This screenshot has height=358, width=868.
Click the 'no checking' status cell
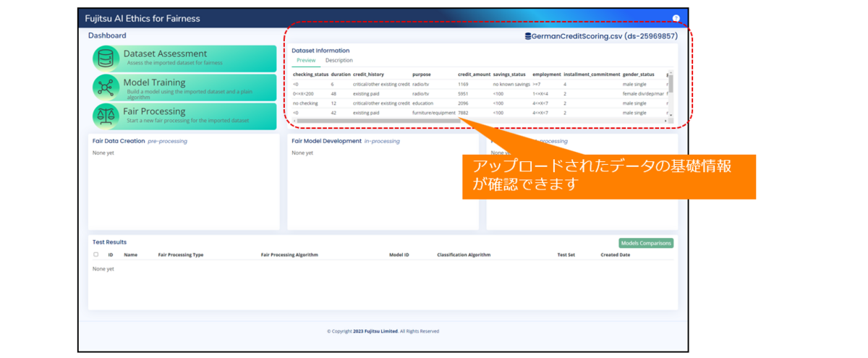click(x=305, y=103)
